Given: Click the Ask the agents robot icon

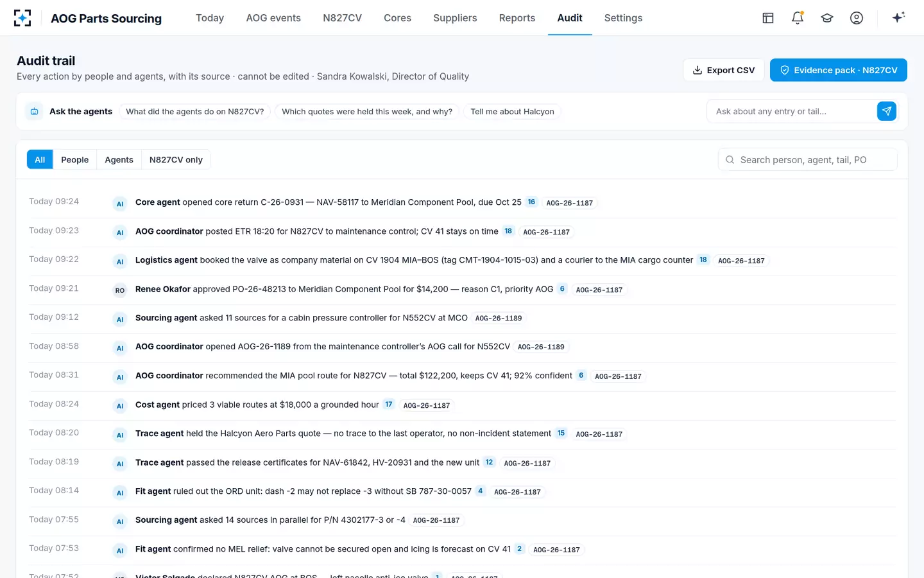Looking at the screenshot, I should coord(35,111).
